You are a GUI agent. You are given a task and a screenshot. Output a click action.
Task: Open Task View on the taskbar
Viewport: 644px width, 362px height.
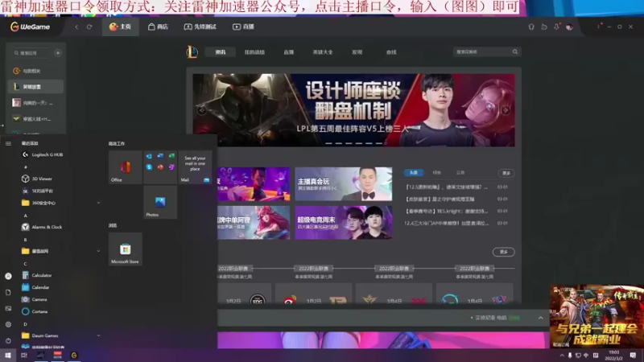[24, 355]
